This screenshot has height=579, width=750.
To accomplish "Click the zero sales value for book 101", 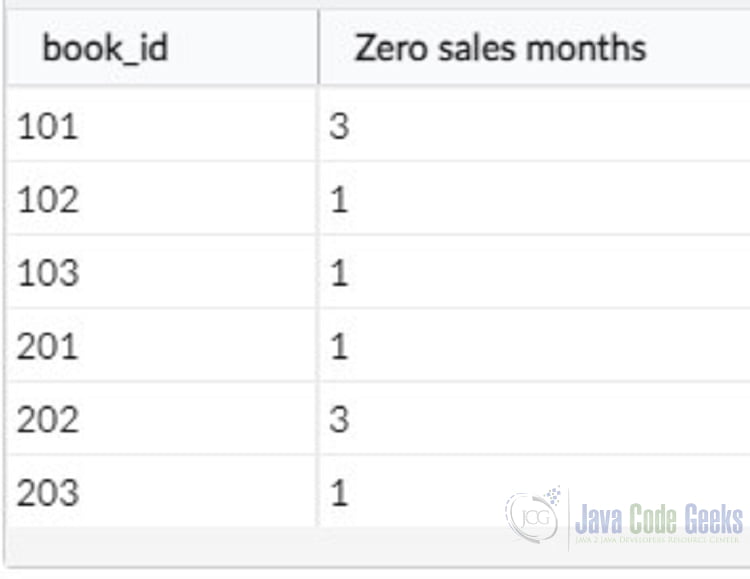I will click(x=339, y=127).
